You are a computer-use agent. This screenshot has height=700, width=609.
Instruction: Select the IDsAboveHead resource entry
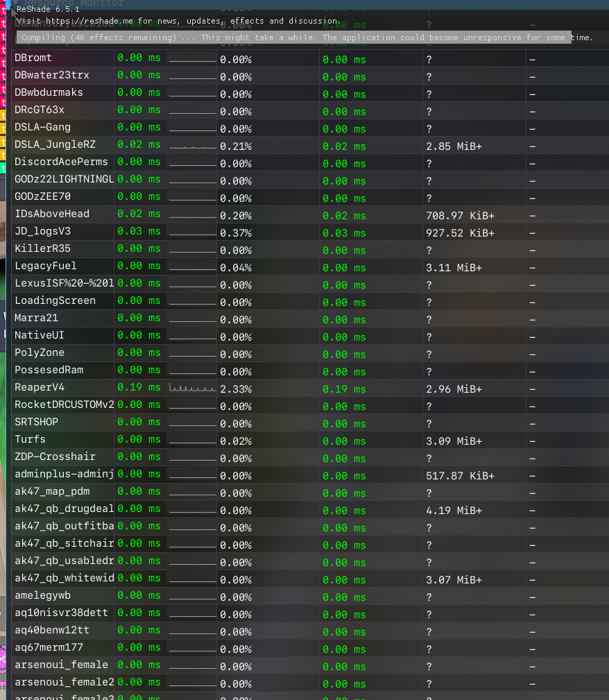pos(52,214)
